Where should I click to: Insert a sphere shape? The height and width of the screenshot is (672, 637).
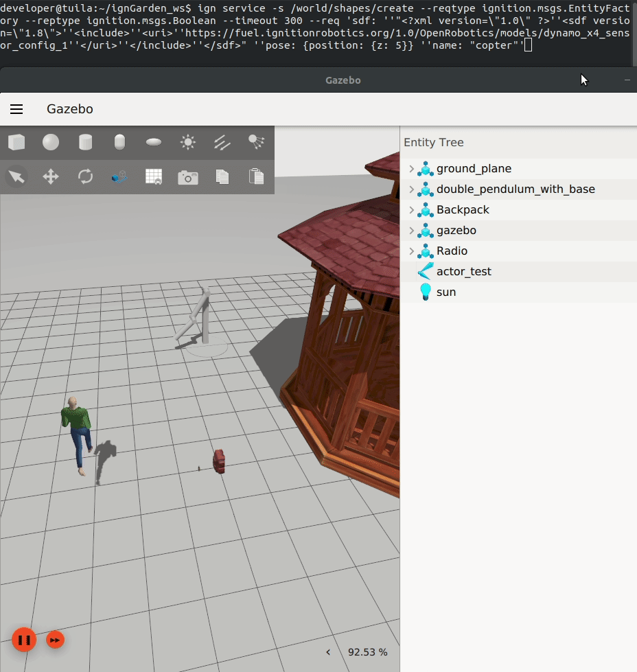pos(51,142)
